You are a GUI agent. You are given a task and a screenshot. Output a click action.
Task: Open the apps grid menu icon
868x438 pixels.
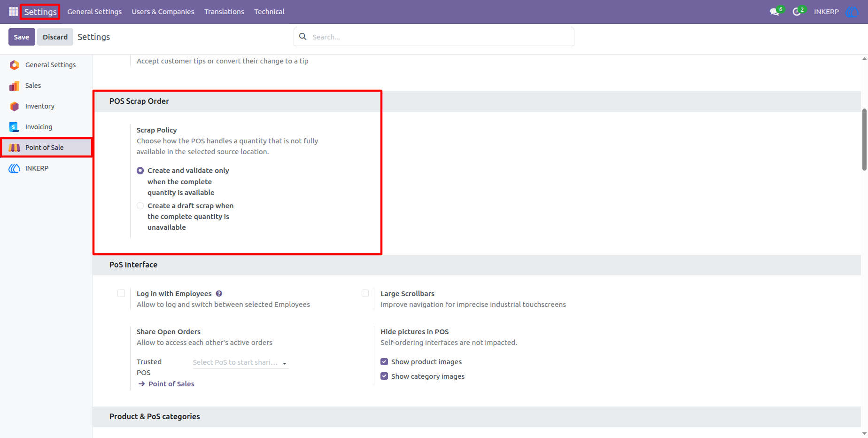click(x=13, y=12)
